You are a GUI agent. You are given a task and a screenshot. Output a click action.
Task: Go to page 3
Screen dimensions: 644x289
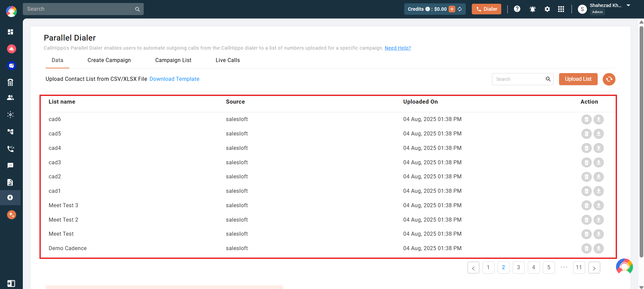tap(519, 268)
